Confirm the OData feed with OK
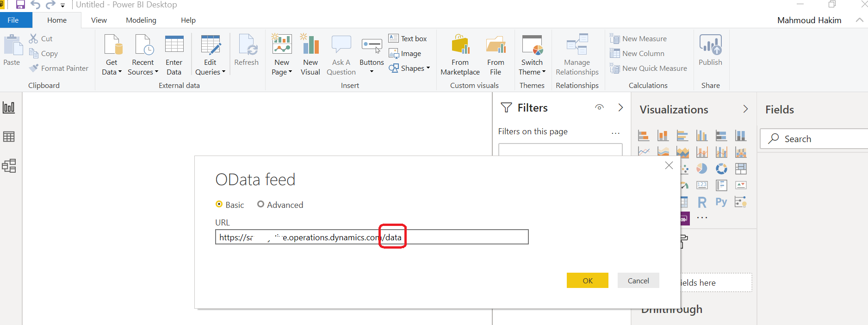Screen dimensions: 868x325 pos(588,281)
